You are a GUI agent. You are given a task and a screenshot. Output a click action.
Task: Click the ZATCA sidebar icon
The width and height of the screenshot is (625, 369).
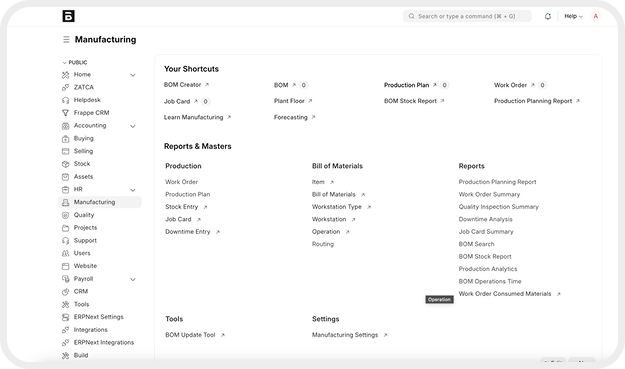[x=65, y=88]
